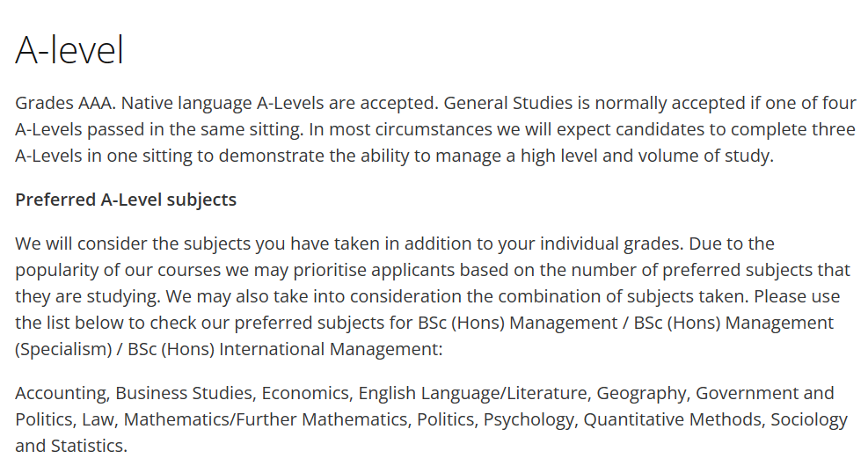This screenshot has height=473, width=868.
Task: Click the word 'Accounting' in subjects list
Action: click(x=60, y=393)
